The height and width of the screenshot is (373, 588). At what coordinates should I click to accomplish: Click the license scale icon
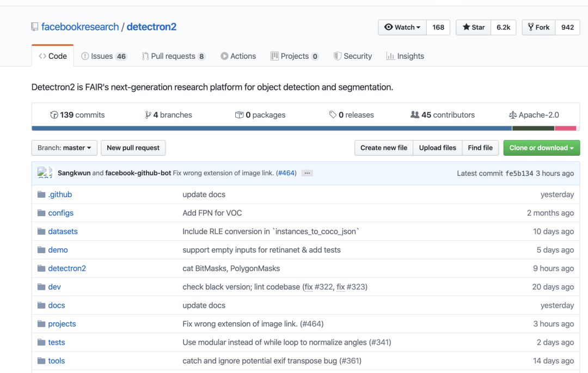pos(513,115)
